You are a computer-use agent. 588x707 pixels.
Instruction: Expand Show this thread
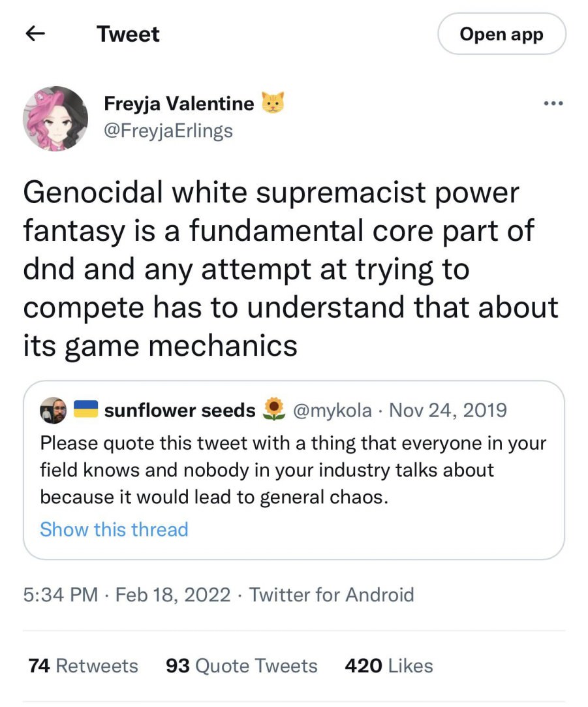pos(114,529)
